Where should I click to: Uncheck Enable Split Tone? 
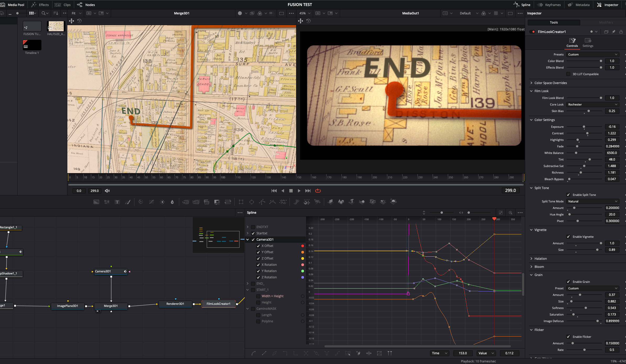coord(568,195)
